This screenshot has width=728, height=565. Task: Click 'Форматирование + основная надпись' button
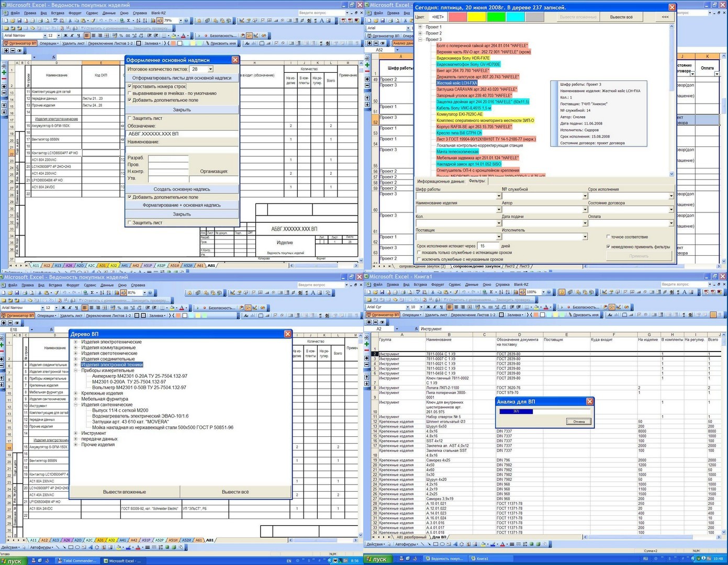(182, 205)
